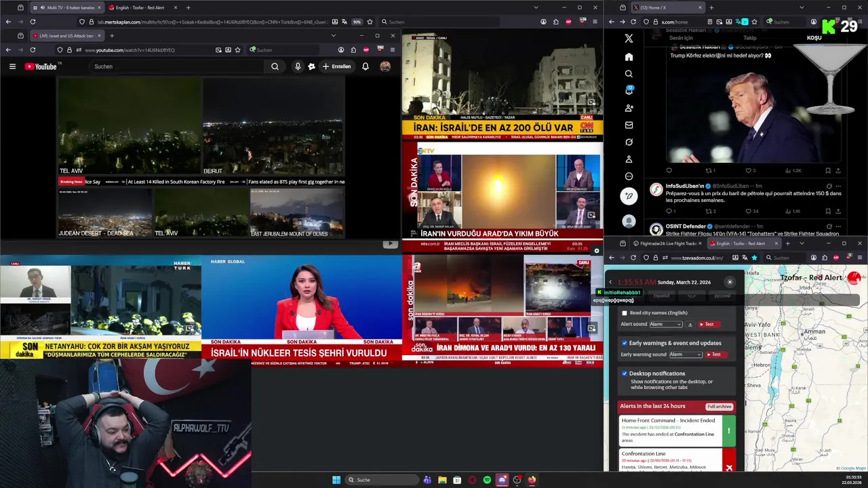Click X logo in sidebar

point(629,39)
